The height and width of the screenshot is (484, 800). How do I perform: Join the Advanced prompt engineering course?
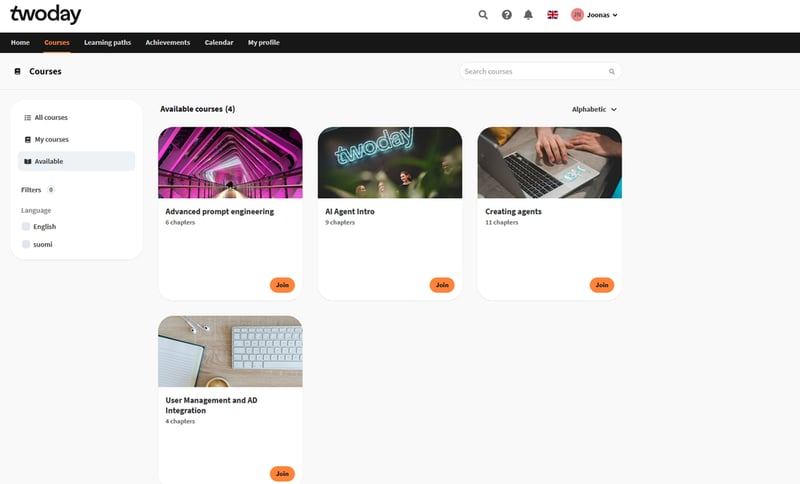tap(282, 285)
